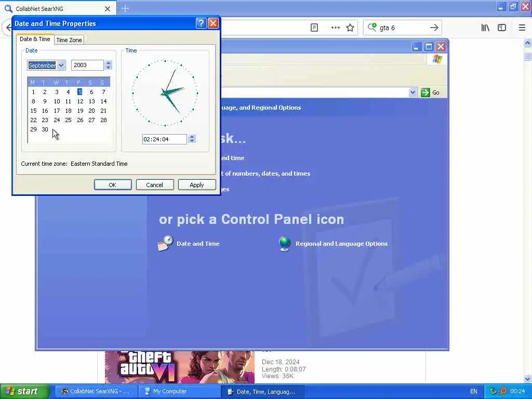Image resolution: width=532 pixels, height=399 pixels.
Task: Select day 30 in the calendar
Action: point(45,129)
